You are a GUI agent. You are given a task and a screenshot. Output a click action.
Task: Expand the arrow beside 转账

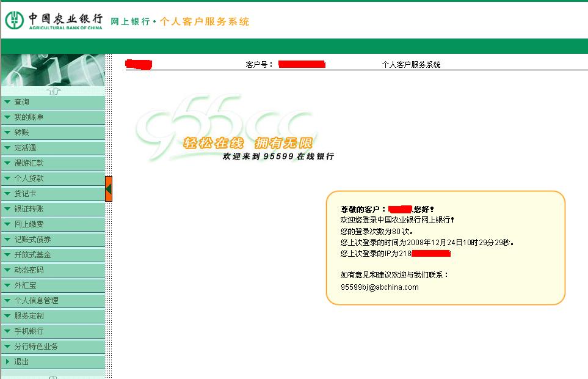click(7, 133)
